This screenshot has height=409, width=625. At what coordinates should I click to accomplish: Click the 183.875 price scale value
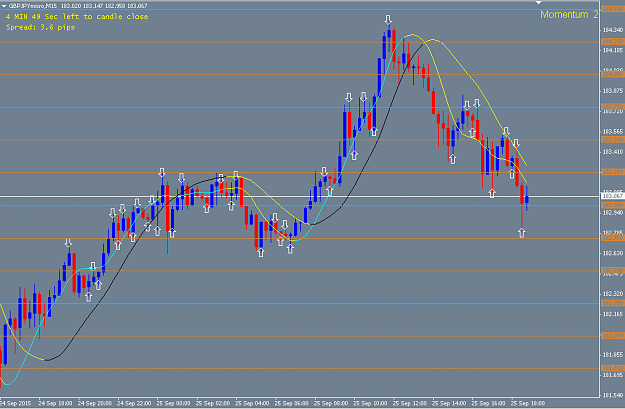(613, 91)
